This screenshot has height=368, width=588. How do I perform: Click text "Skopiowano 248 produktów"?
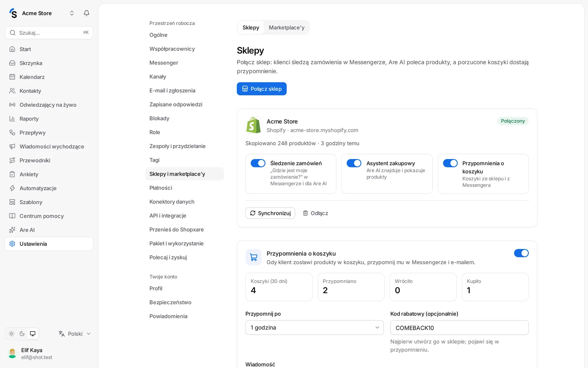tap(280, 143)
